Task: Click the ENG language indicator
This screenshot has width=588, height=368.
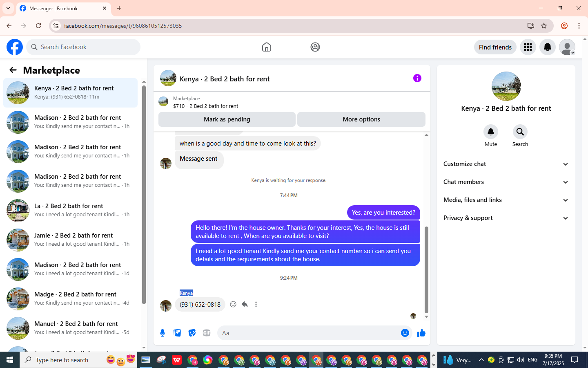Action: 532,360
